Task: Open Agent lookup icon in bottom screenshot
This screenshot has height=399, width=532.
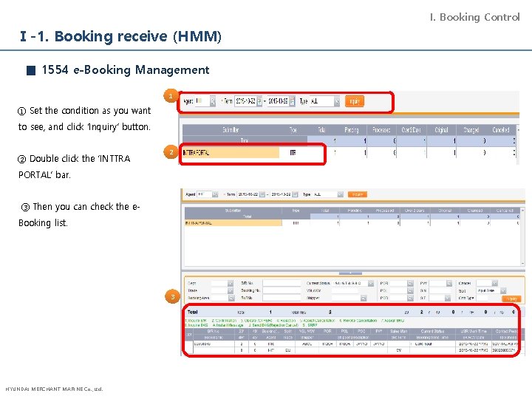Action: click(x=215, y=194)
